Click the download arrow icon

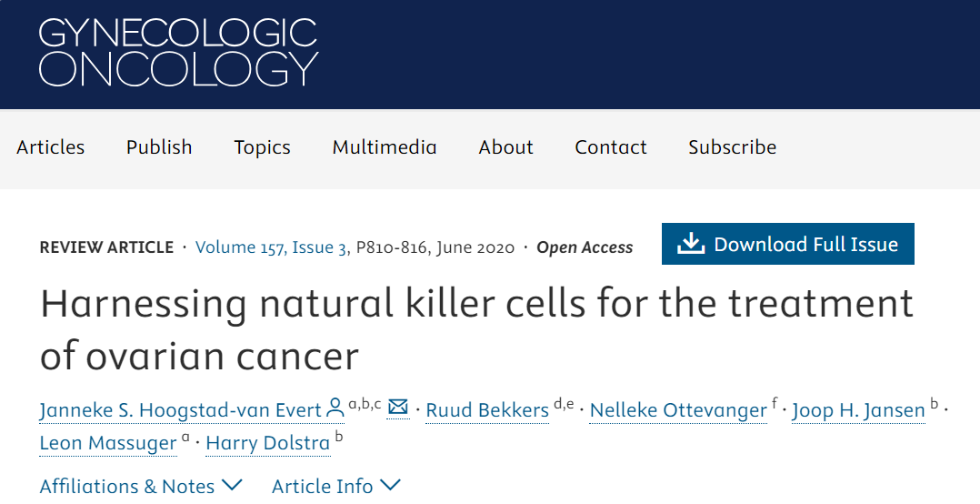[x=692, y=244]
